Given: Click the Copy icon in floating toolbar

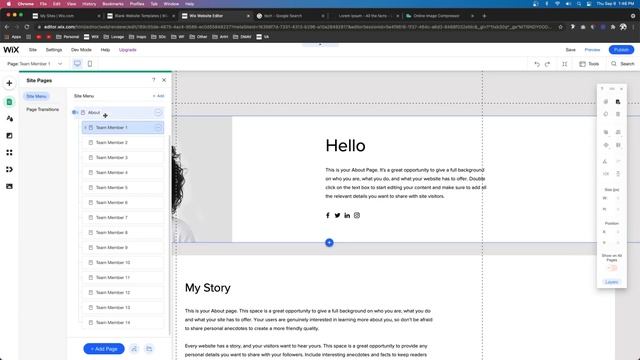Looking at the screenshot, I should pos(606,102).
